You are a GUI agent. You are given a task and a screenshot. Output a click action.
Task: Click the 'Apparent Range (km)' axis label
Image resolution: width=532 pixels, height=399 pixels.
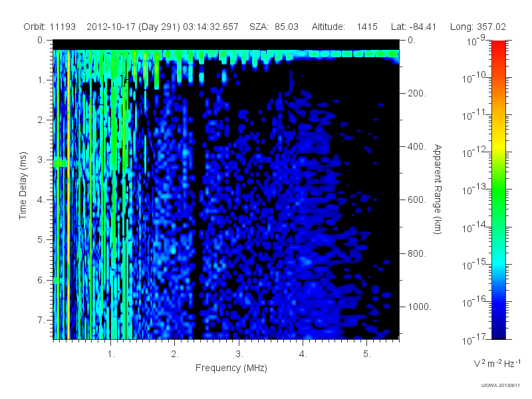tap(438, 189)
